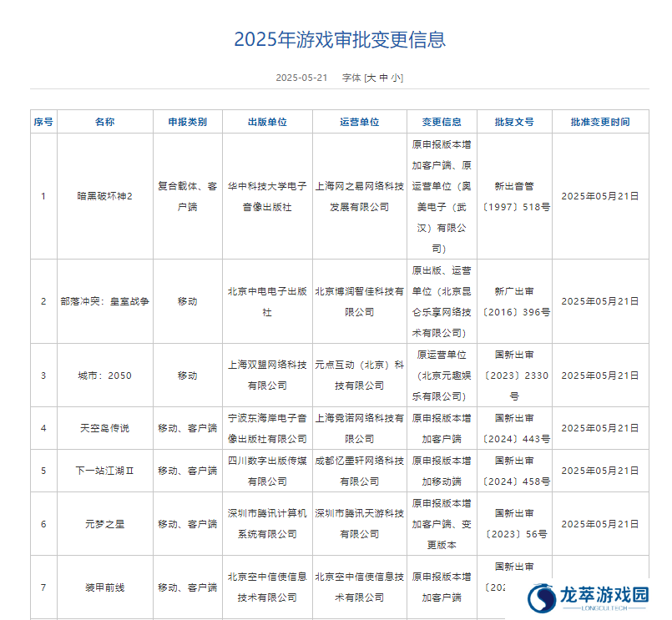
Task: Click approval number 新出音管〔1997〕518号
Action: (515, 197)
